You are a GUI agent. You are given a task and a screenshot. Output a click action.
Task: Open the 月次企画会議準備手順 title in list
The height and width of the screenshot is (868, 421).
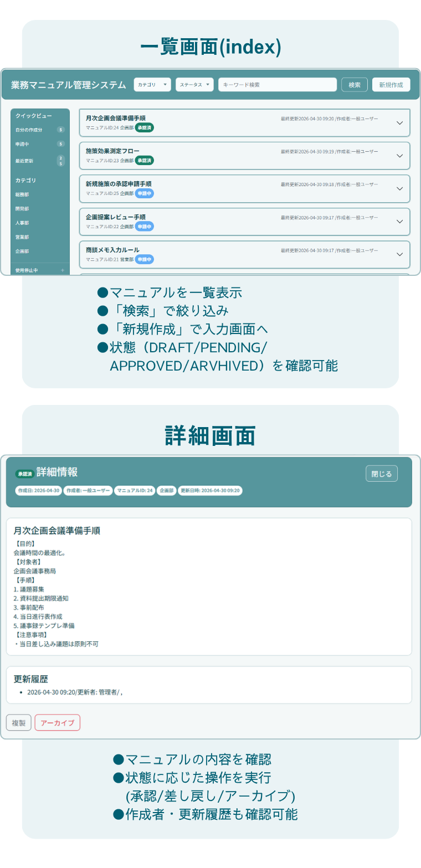(115, 118)
